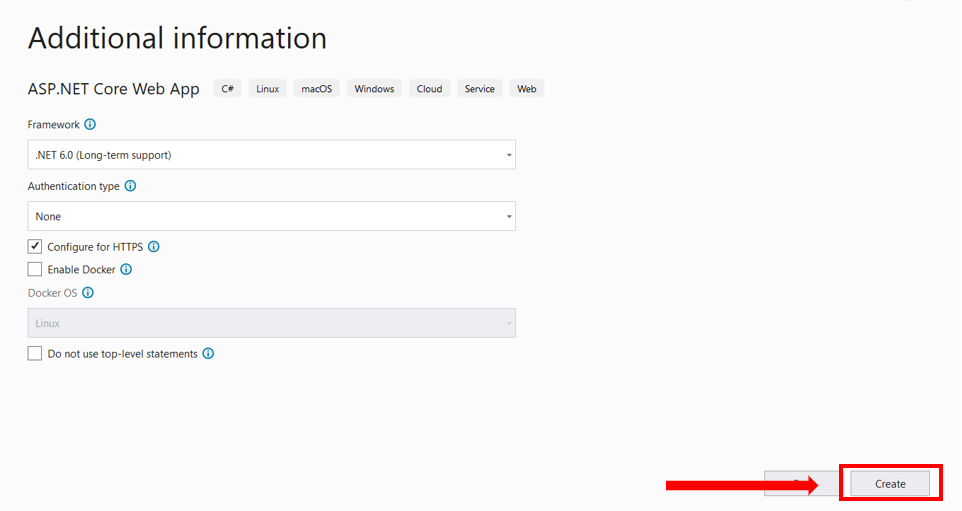Click info icon beside top-level statements

point(209,353)
